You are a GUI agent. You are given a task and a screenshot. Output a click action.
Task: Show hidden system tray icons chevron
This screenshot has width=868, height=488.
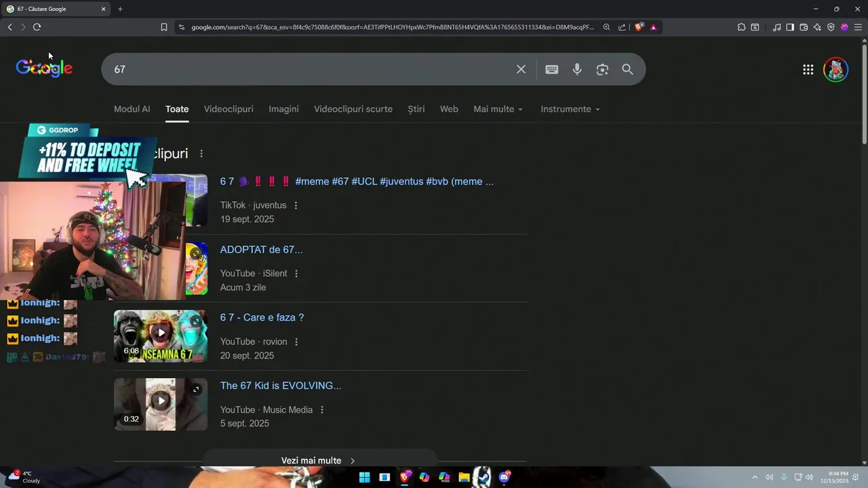[755, 477]
